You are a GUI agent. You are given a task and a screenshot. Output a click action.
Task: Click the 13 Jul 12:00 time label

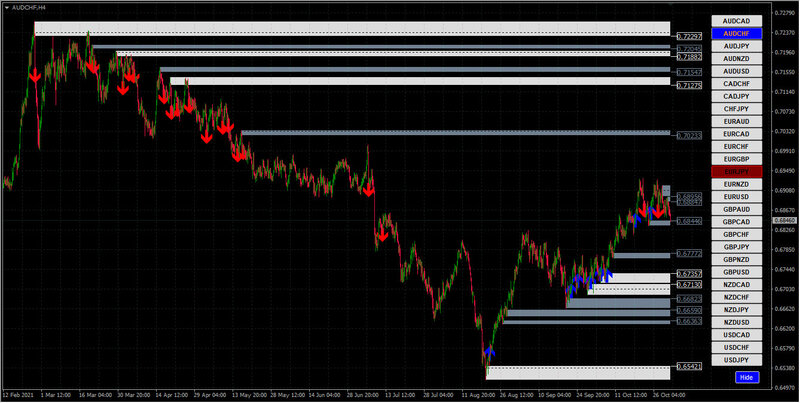399,395
